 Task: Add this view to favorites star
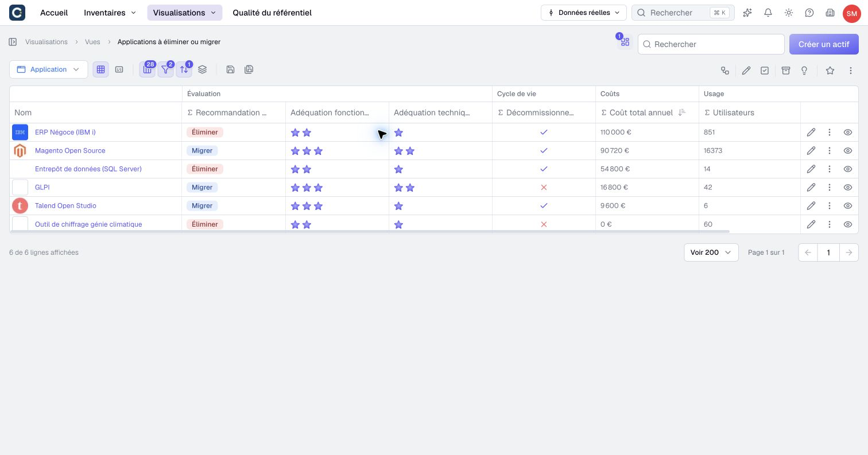[x=830, y=71]
